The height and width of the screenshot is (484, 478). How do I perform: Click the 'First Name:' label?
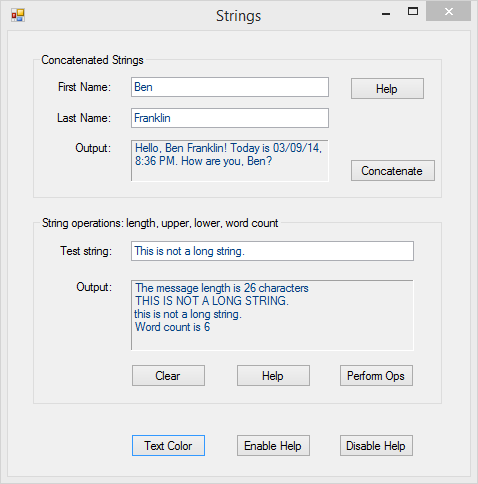coord(84,87)
